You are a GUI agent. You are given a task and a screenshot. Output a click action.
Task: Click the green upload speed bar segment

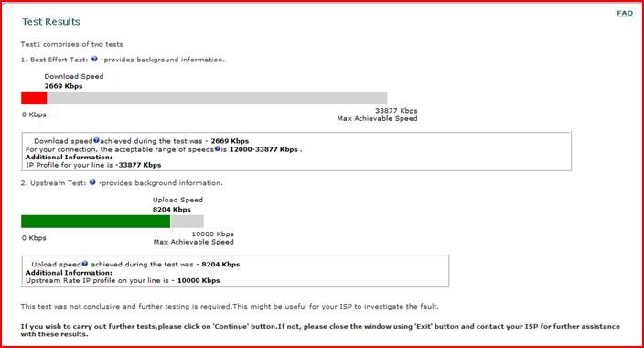pyautogui.click(x=95, y=222)
